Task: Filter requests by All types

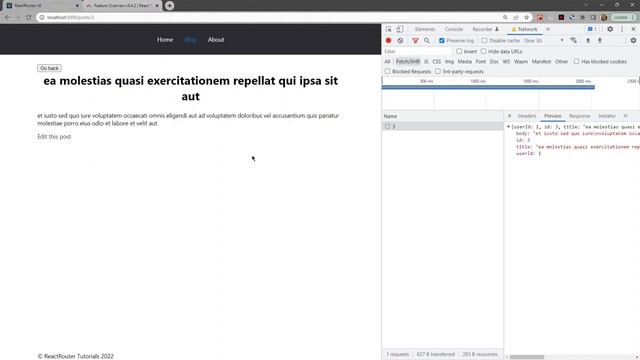Action: point(387,62)
